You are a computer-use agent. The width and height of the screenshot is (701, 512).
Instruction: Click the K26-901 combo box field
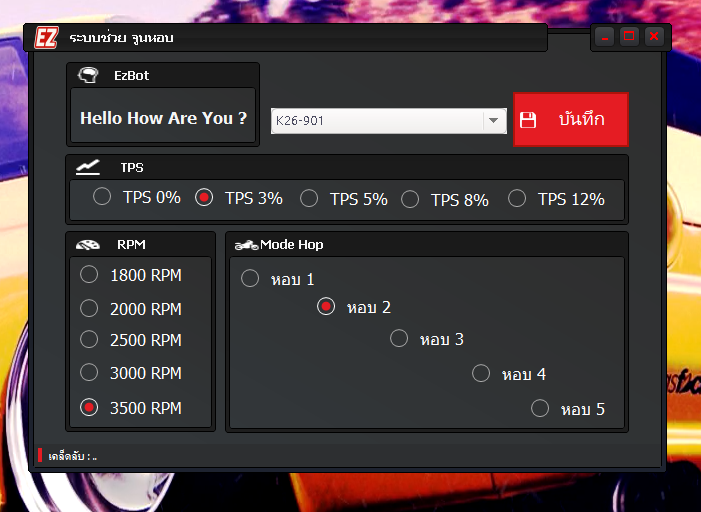376,121
